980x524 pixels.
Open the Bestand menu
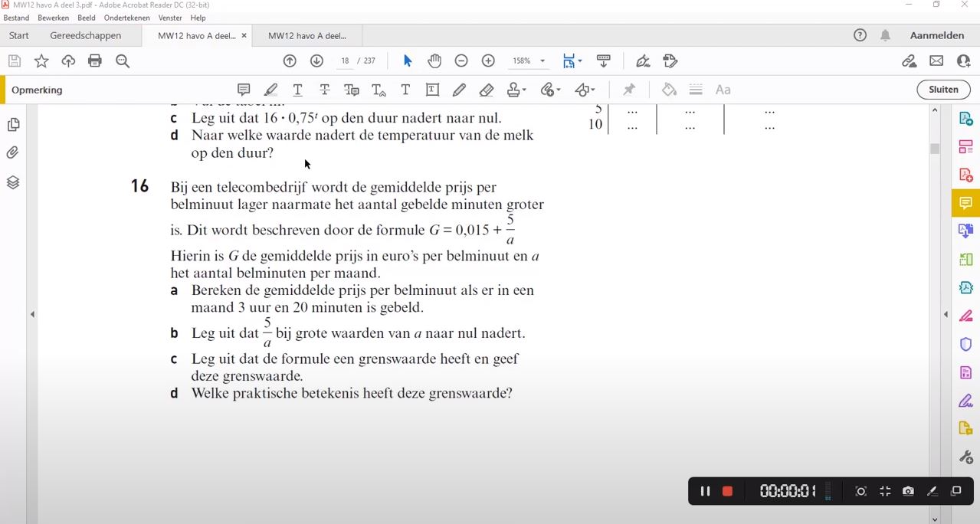pos(17,18)
